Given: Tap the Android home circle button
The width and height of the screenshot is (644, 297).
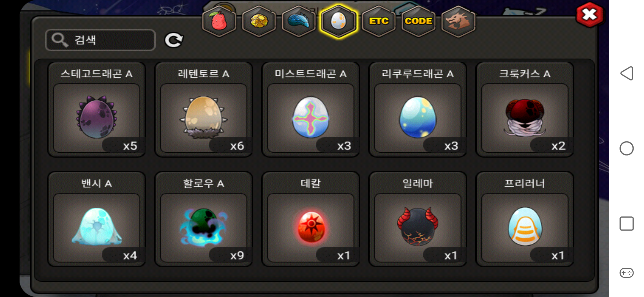Looking at the screenshot, I should click(627, 148).
